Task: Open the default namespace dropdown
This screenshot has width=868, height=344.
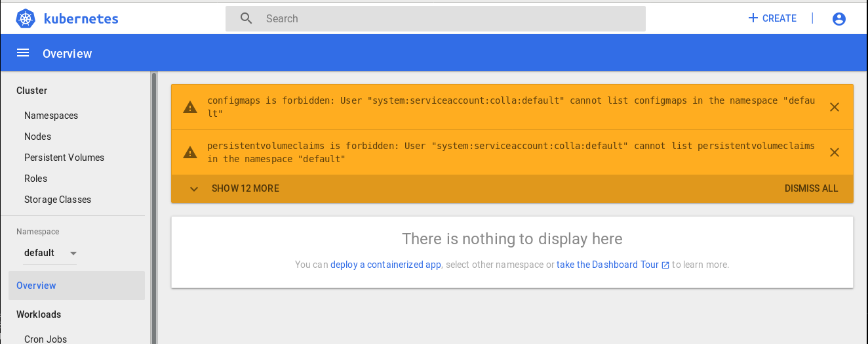Action: click(x=50, y=253)
